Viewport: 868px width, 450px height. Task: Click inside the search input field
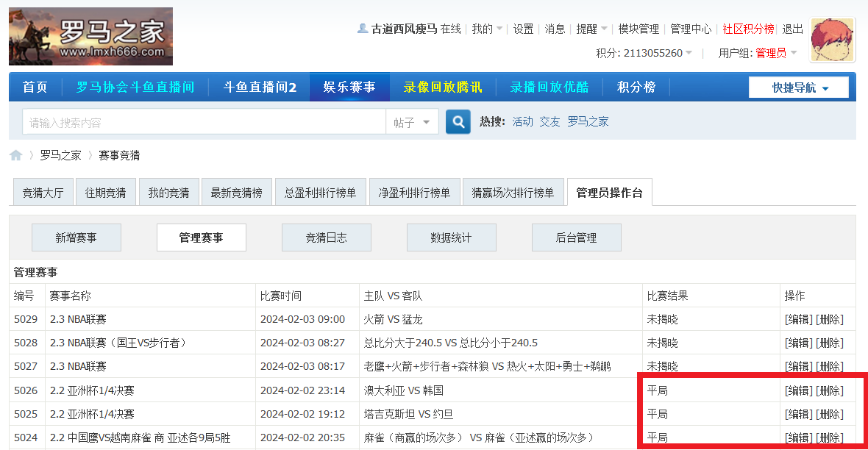pyautogui.click(x=199, y=121)
